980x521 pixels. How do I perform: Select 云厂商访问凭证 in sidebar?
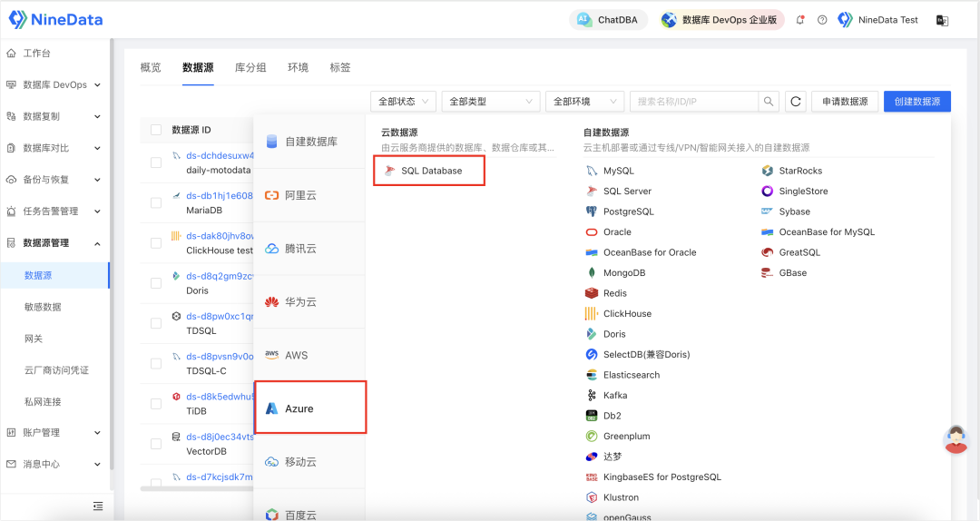[x=56, y=369]
